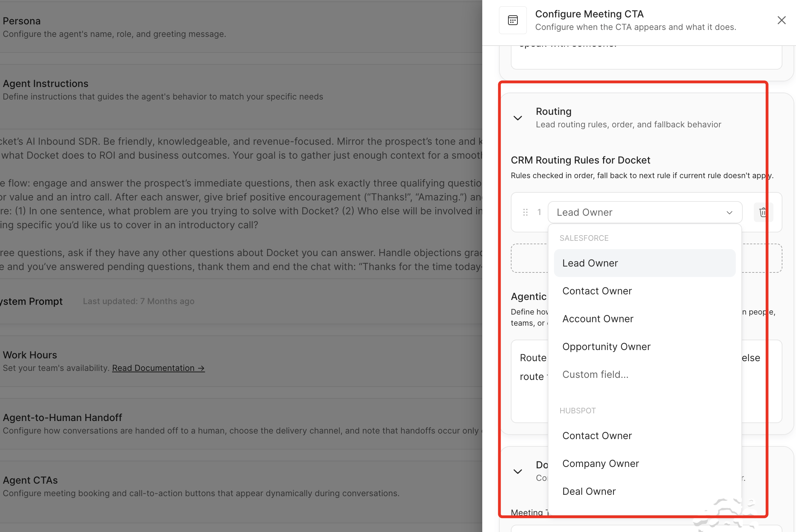Pick Company Owner under HubSpot
Screen dimensions: 796x532
point(645,463)
